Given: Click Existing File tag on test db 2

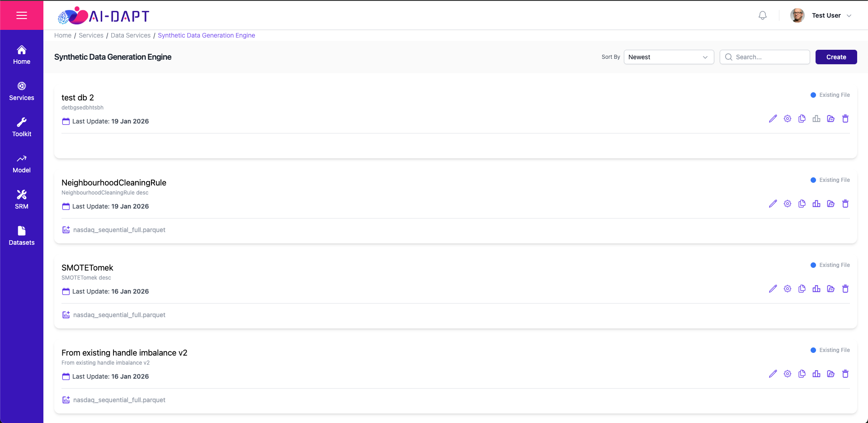Looking at the screenshot, I should (830, 95).
